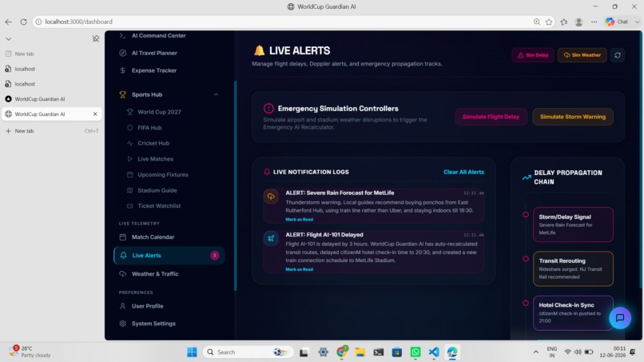Click New tab with Ctrl+T hint
The height and width of the screenshot is (362, 644).
click(52, 131)
